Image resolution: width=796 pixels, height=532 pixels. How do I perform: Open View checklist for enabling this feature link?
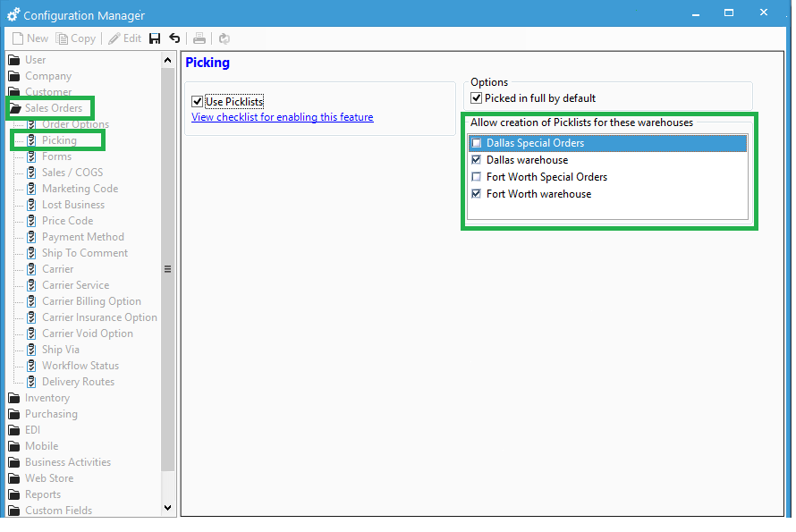[x=283, y=117]
